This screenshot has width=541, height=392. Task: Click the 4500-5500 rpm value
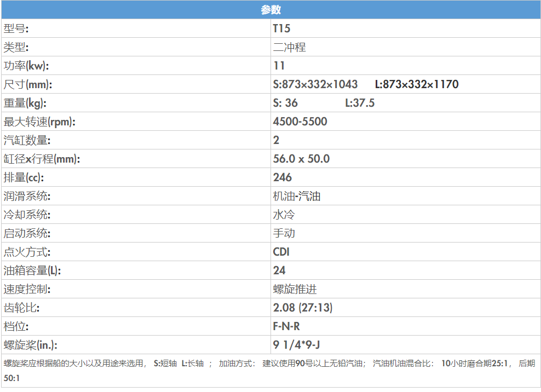pos(300,122)
